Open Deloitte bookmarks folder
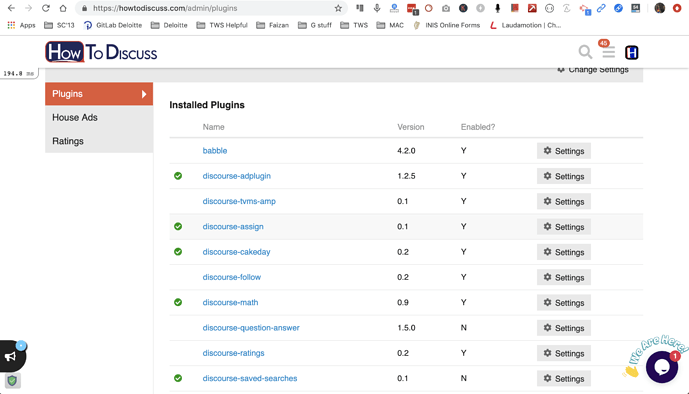Viewport: 689px width, 394px height. tap(169, 25)
